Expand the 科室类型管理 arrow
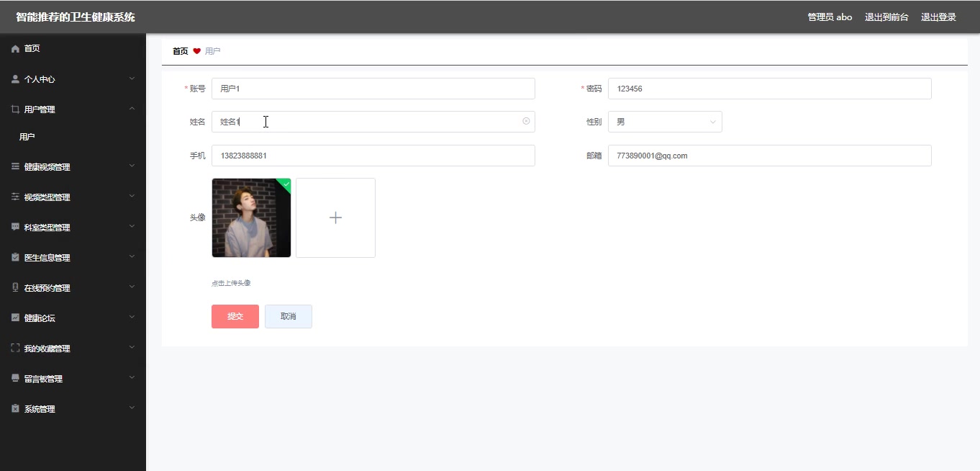The image size is (980, 471). point(132,225)
